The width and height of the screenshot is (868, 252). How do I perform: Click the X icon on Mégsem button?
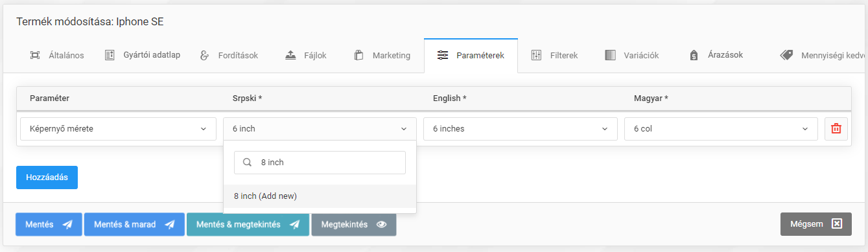[x=836, y=224]
